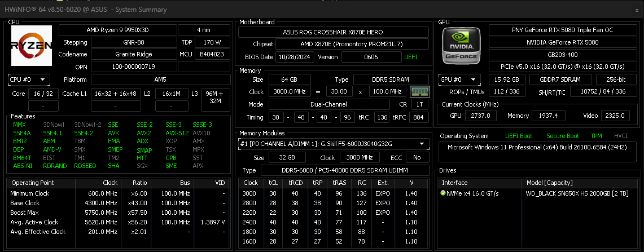This screenshot has height=252, width=644.
Task: Click the B404023 MCU value
Action: [x=212, y=54]
